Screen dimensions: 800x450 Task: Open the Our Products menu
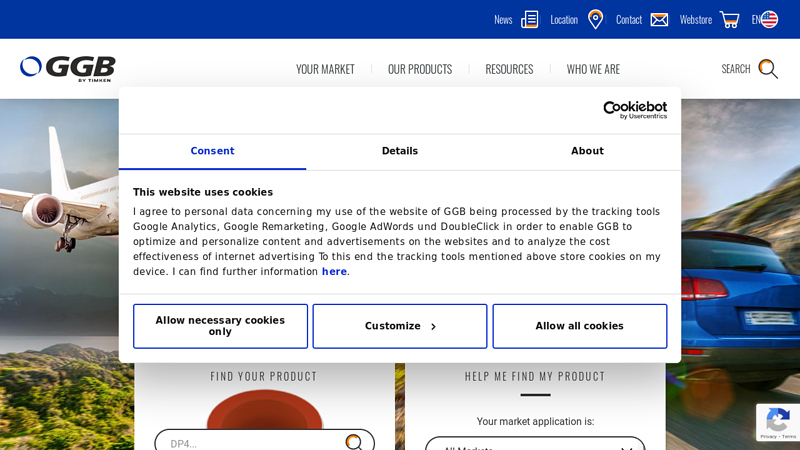click(x=420, y=69)
